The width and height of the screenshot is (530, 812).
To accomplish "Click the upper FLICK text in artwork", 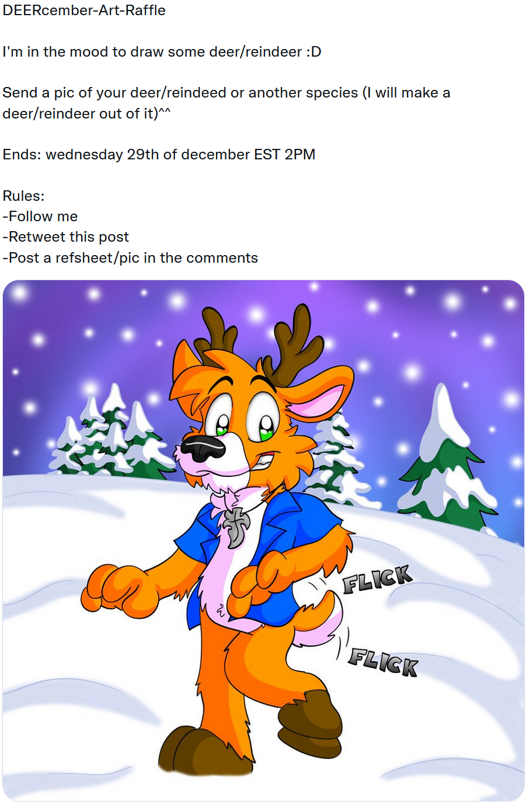I will tap(377, 579).
